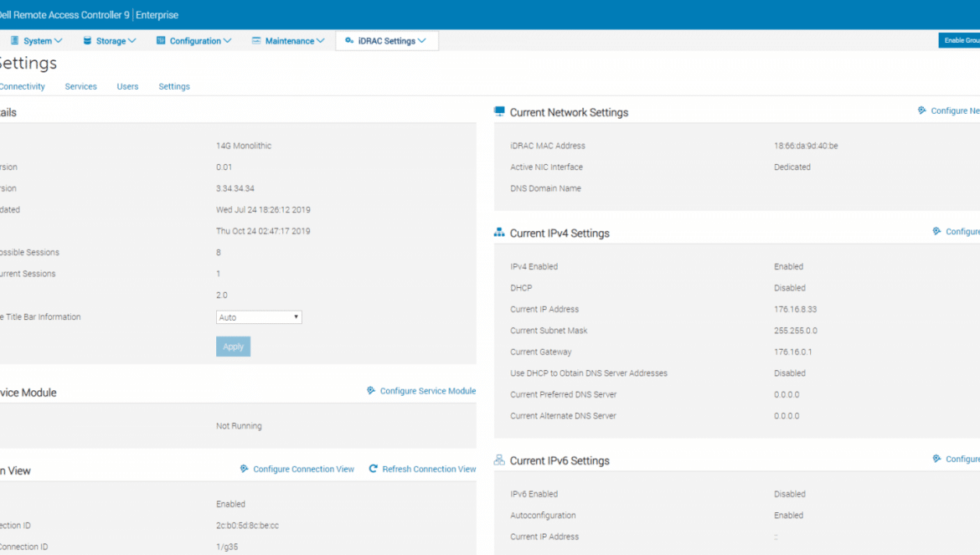The width and height of the screenshot is (980, 555).
Task: Click the Enable Group button in header
Action: pyautogui.click(x=959, y=40)
